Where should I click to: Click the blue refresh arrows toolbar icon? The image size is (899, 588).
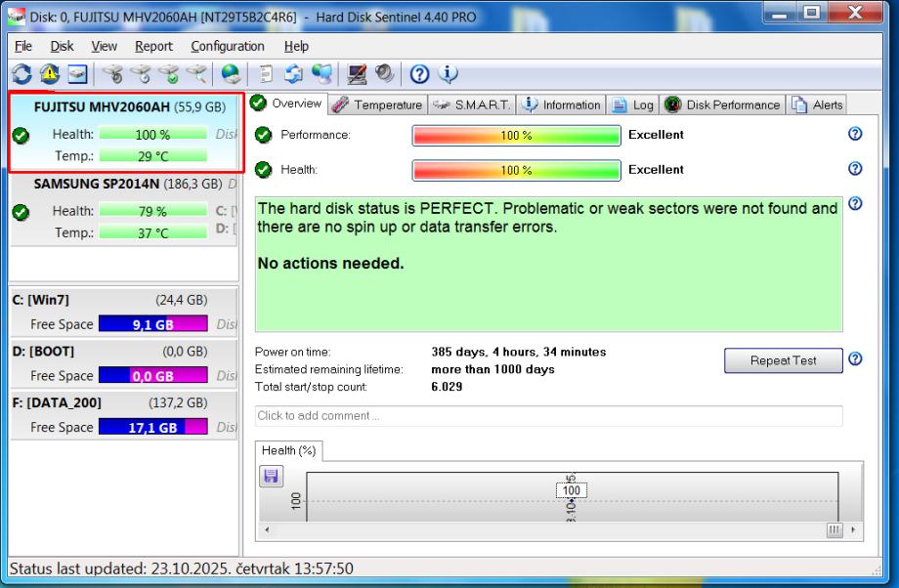coord(21,74)
